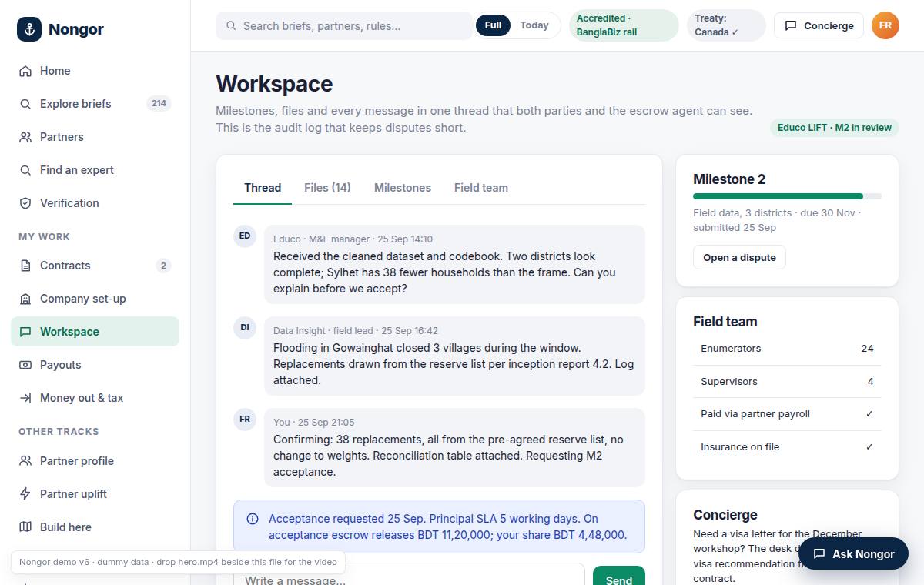The height and width of the screenshot is (585, 924).
Task: Send the message
Action: click(x=619, y=576)
